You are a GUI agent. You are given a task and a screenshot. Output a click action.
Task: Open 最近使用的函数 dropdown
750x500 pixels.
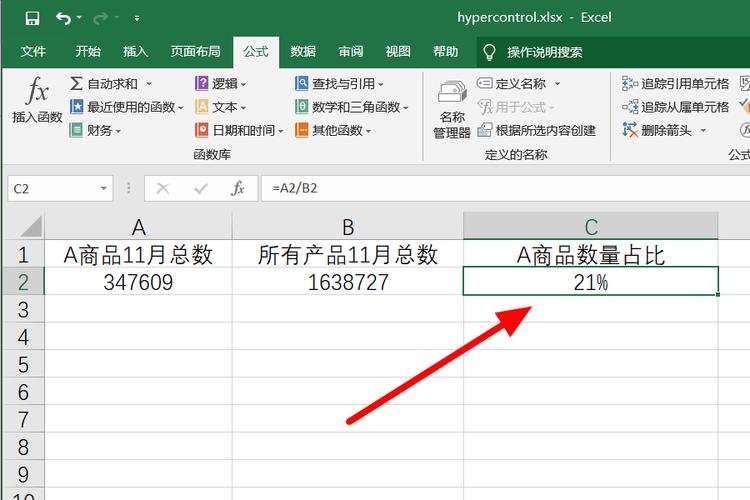(126, 107)
